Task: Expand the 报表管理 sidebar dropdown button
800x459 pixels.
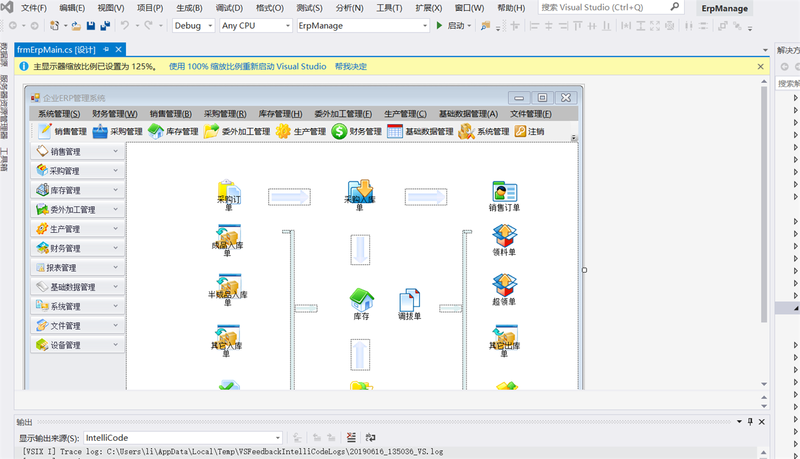Action: (x=116, y=268)
